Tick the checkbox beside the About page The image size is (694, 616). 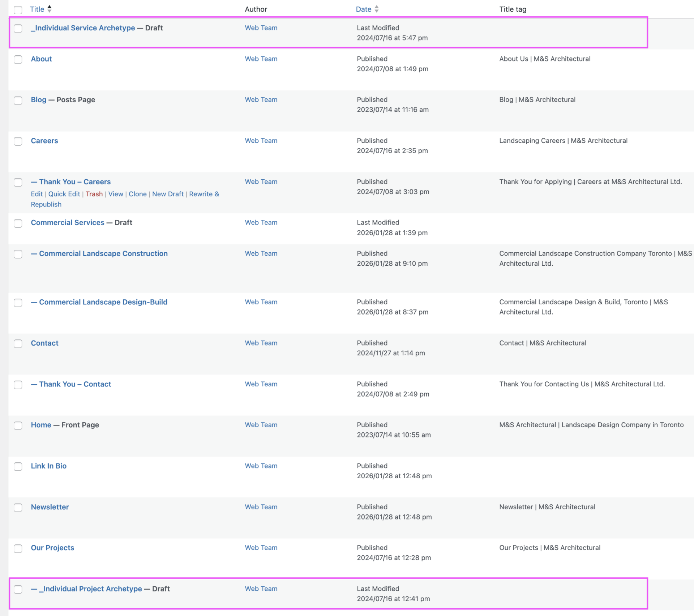[x=18, y=59]
